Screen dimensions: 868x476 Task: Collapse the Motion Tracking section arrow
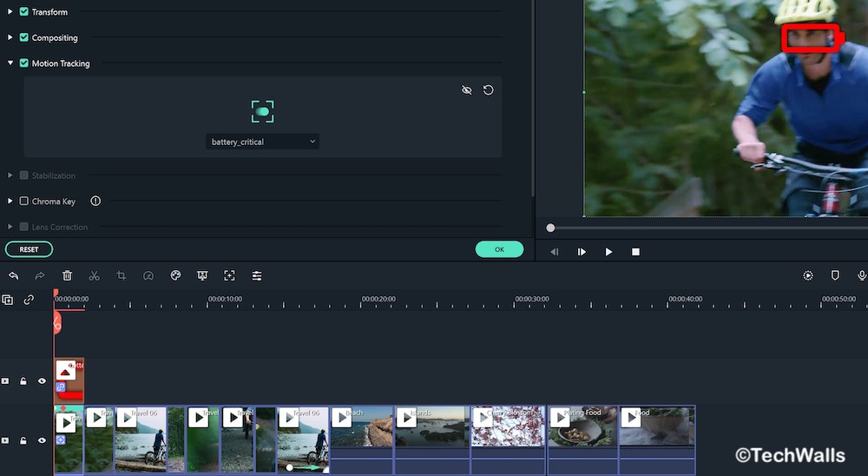tap(10, 63)
